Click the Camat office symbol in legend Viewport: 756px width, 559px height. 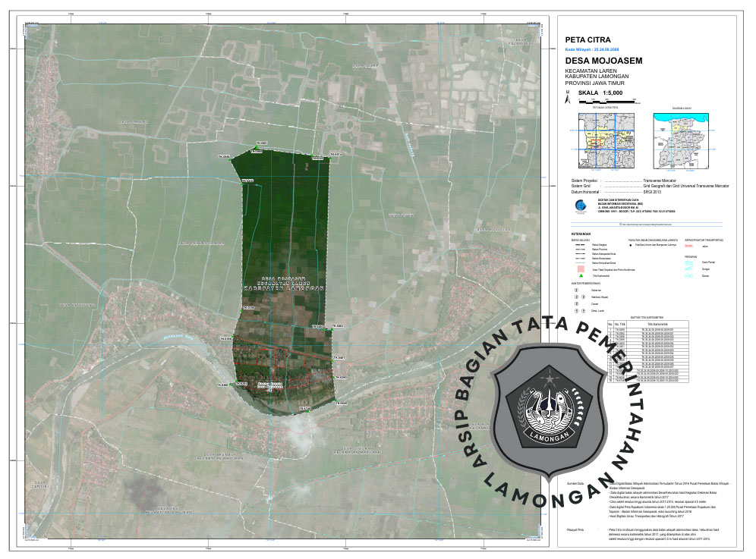(576, 303)
